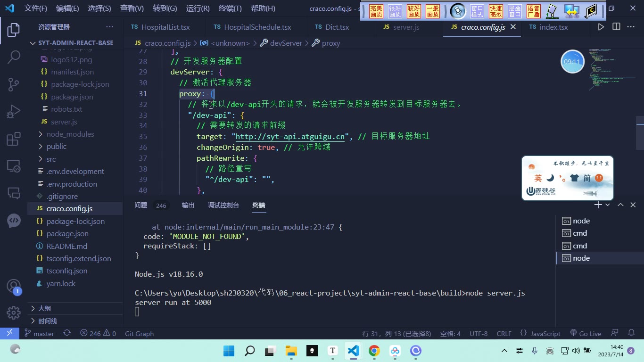The width and height of the screenshot is (644, 362).
Task: Add a new terminal with plus icon
Action: pyautogui.click(x=598, y=205)
